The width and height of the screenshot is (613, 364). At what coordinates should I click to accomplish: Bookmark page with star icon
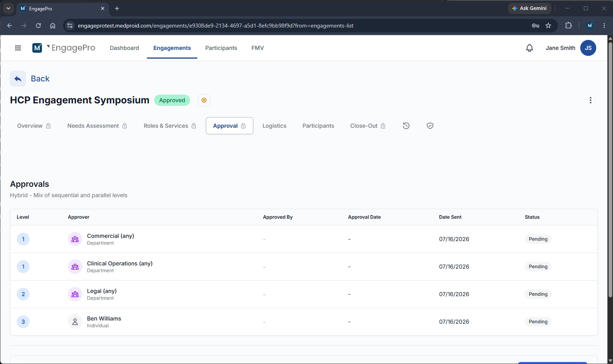[548, 26]
